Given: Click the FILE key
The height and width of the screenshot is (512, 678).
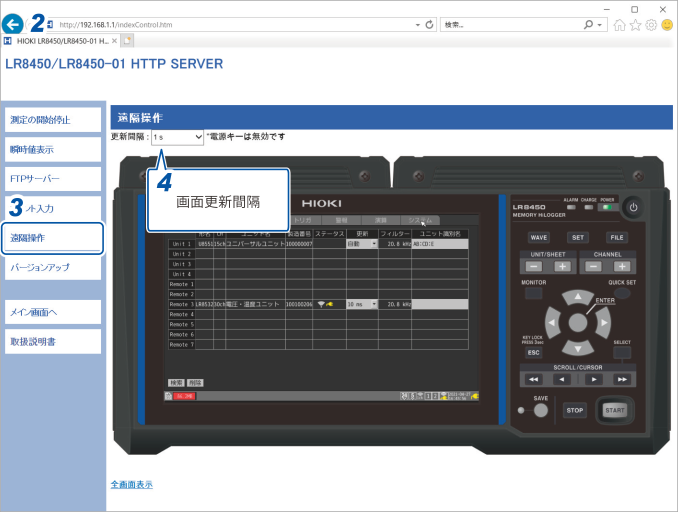Looking at the screenshot, I should [617, 237].
